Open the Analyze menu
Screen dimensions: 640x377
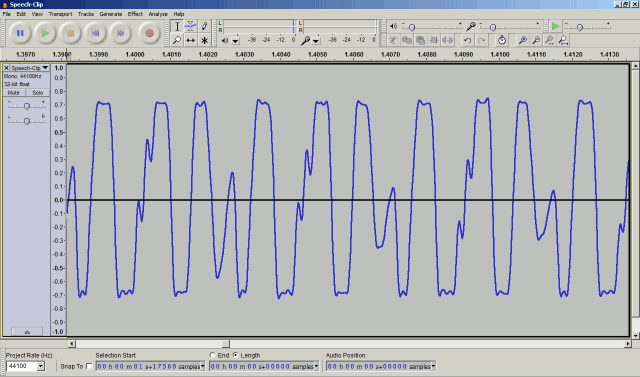pos(158,14)
